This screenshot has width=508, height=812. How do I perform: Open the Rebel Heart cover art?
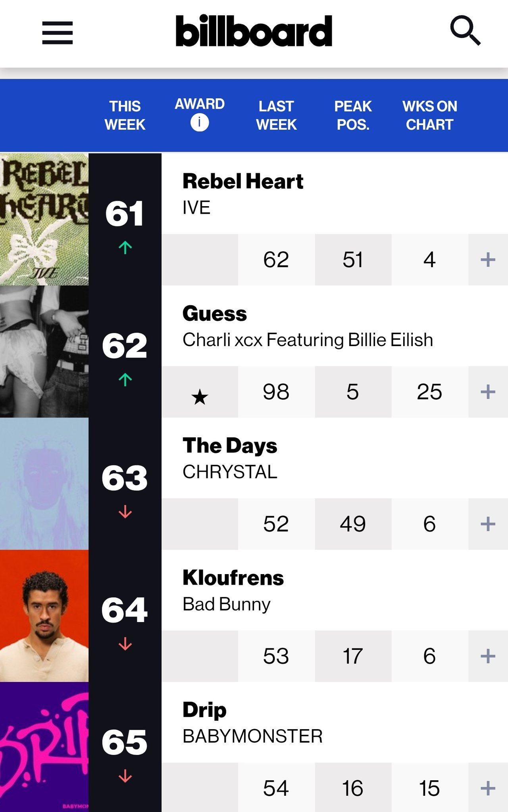44,219
